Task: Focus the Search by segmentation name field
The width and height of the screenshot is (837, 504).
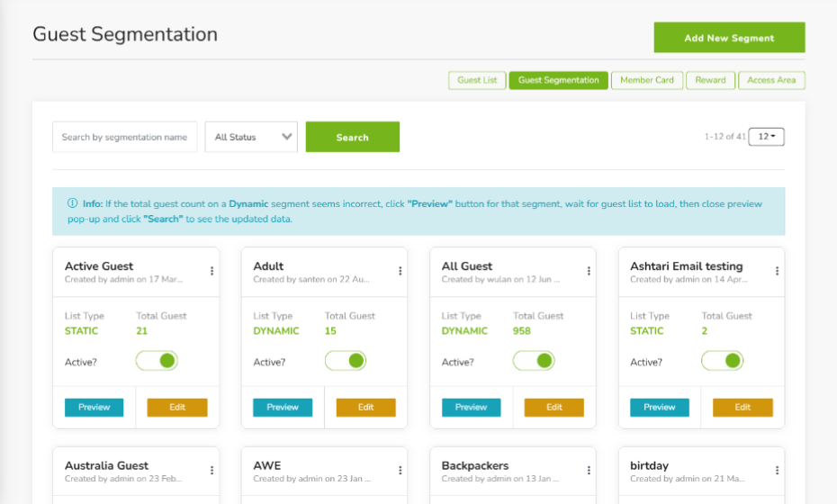Action: tap(125, 137)
